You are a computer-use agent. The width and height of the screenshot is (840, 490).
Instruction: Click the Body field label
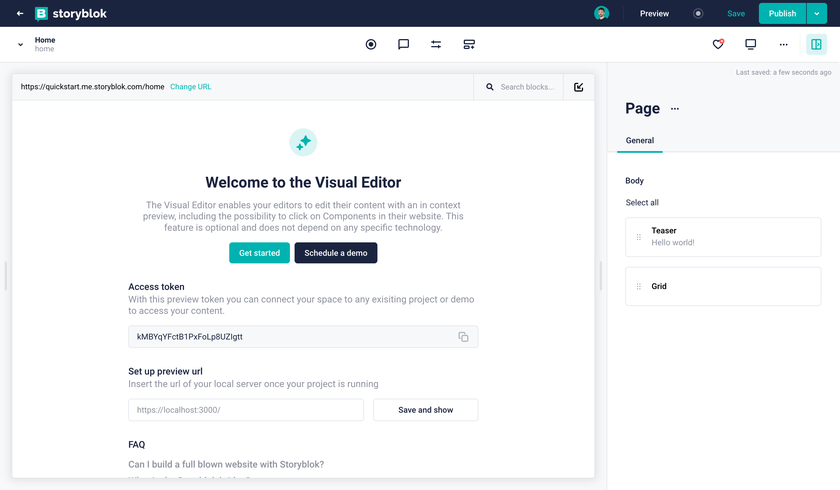pyautogui.click(x=634, y=180)
